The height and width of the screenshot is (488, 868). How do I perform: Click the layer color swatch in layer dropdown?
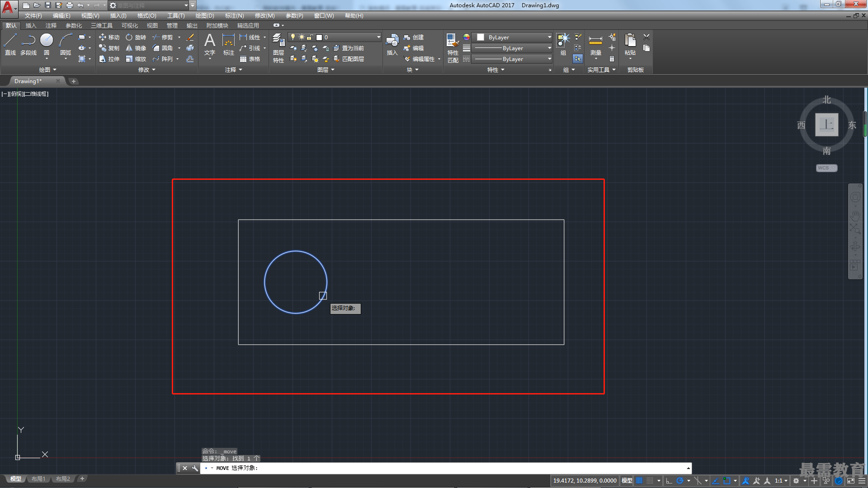tap(319, 37)
